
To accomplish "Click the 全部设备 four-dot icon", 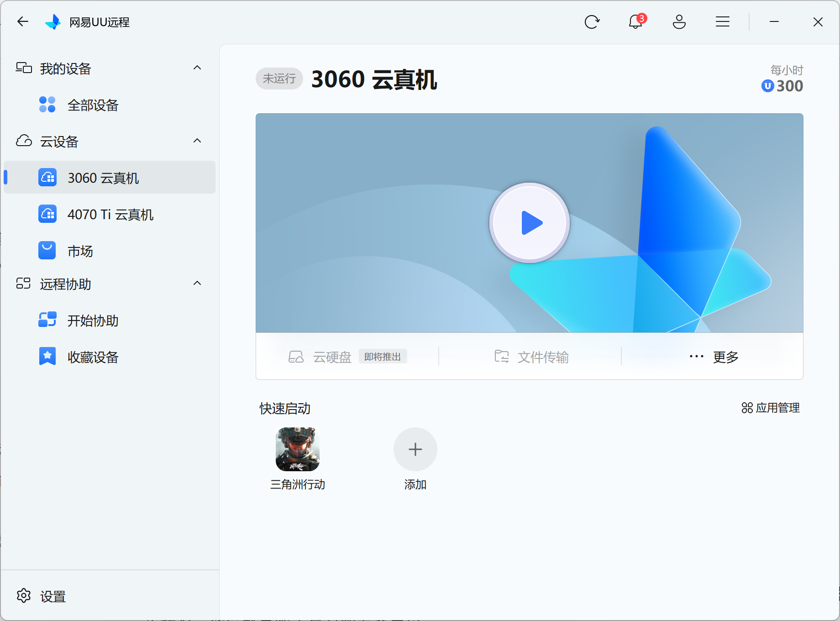I will [x=47, y=105].
